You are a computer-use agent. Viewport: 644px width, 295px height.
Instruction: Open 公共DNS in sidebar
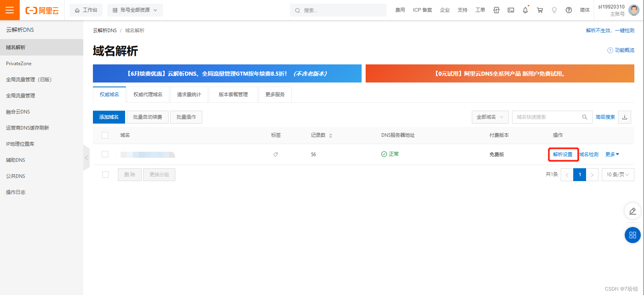pos(41,176)
